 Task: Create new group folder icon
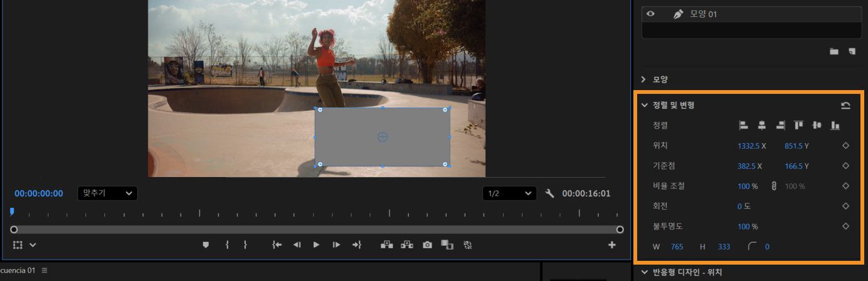[x=834, y=51]
